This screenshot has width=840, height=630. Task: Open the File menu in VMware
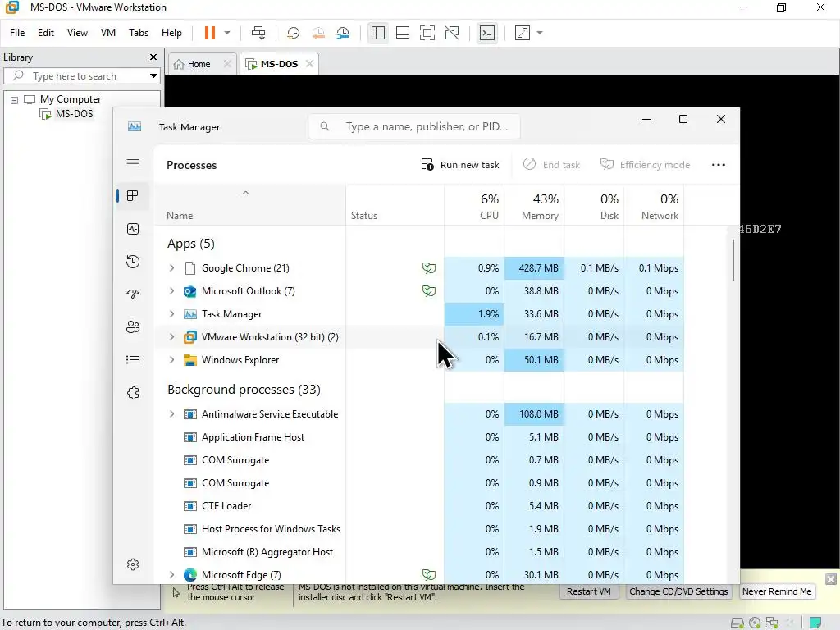tap(17, 33)
